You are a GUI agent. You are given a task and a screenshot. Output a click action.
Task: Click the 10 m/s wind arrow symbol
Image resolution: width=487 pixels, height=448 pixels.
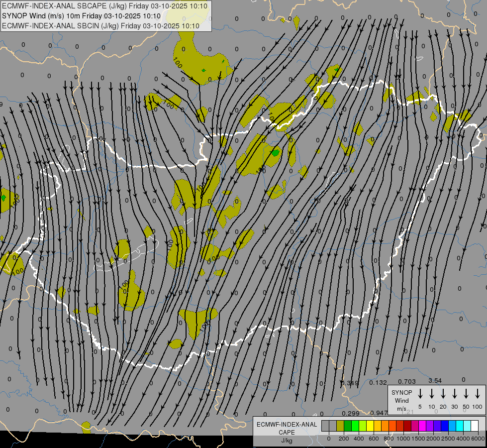[432, 394]
